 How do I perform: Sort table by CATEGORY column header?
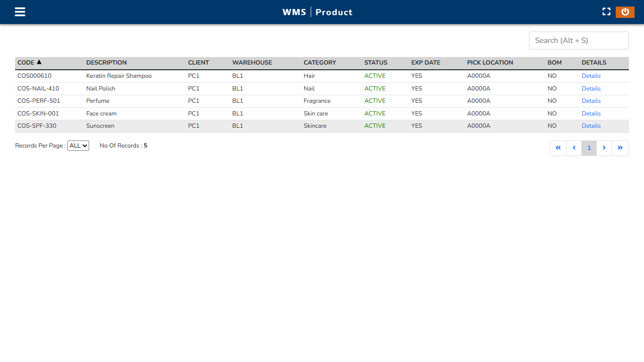(320, 63)
